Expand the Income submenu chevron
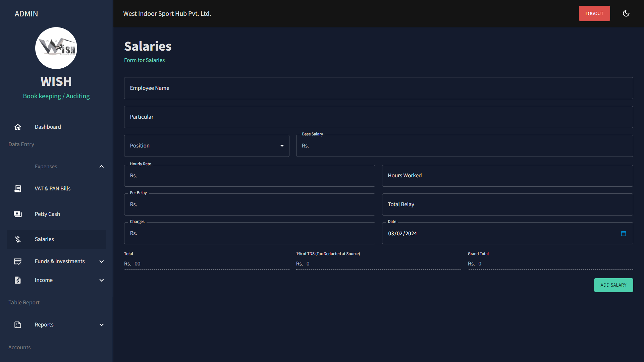This screenshot has width=644, height=362. (102, 280)
